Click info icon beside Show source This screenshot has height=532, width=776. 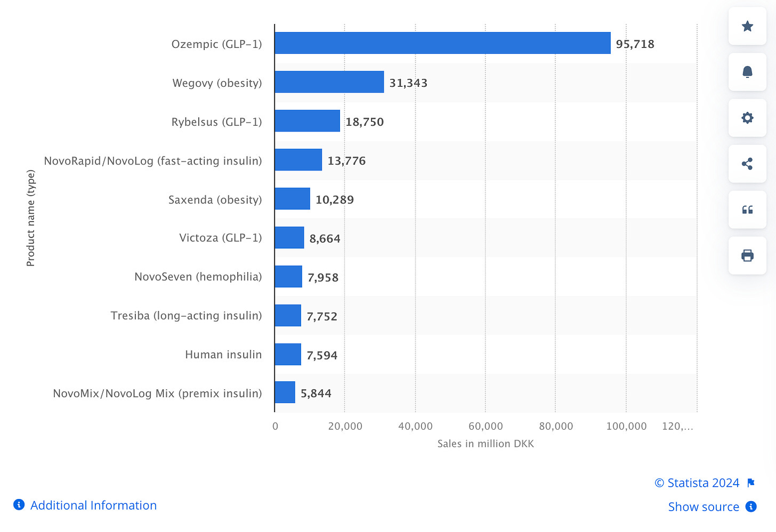[x=751, y=506]
